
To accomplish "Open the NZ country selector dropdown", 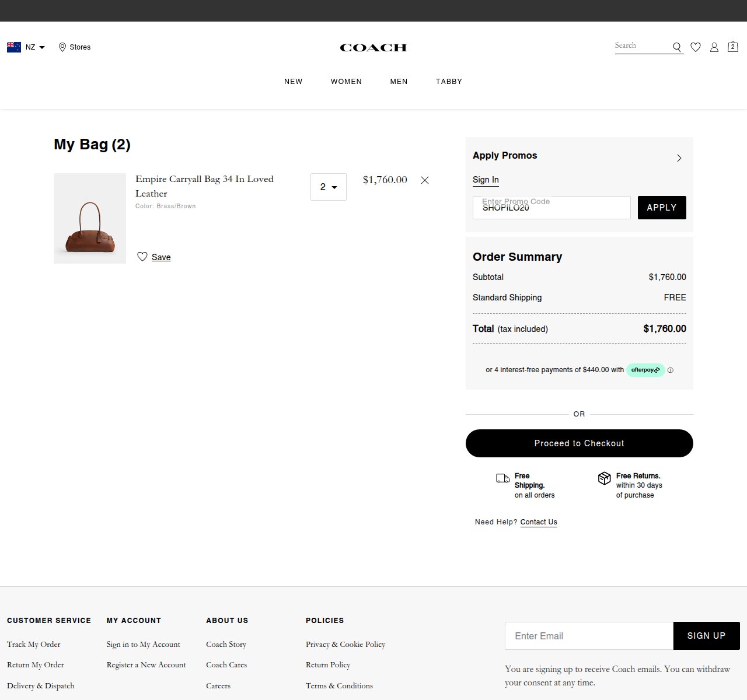I will 26,47.
